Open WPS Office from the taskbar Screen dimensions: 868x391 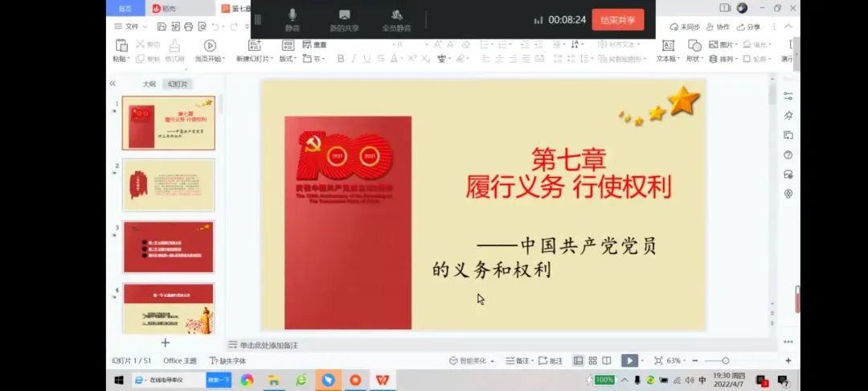coord(383,380)
